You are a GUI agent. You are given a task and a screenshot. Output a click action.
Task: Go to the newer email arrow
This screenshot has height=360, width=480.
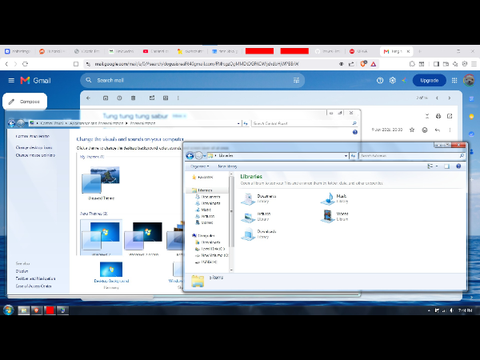tap(437, 98)
